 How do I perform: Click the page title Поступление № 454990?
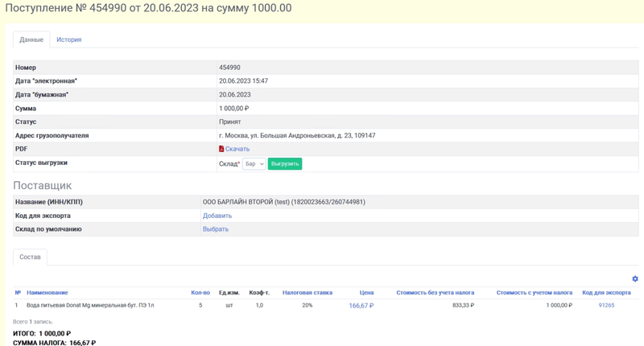(148, 8)
